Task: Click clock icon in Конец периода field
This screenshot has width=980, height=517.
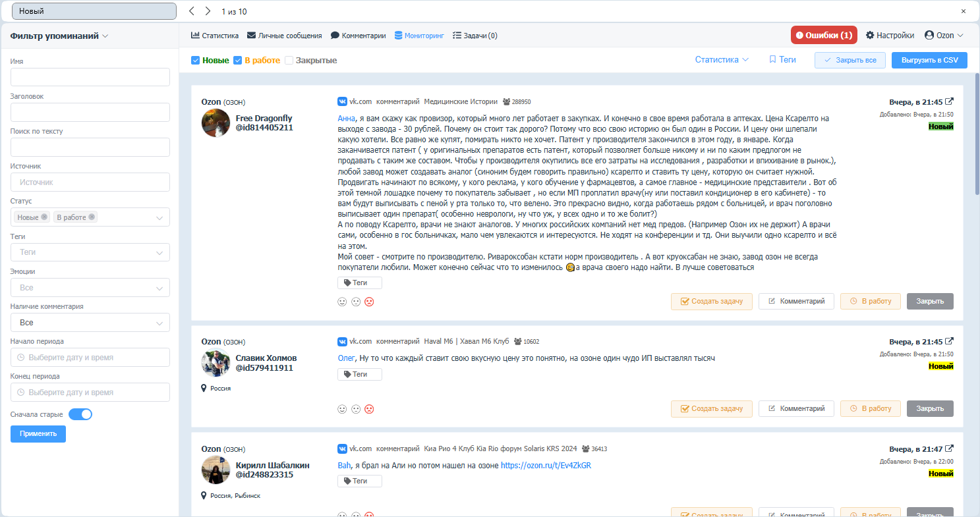Action: (20, 393)
